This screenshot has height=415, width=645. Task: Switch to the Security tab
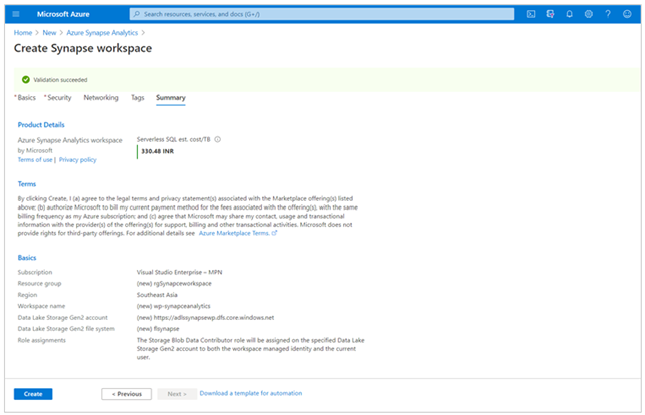coord(59,97)
